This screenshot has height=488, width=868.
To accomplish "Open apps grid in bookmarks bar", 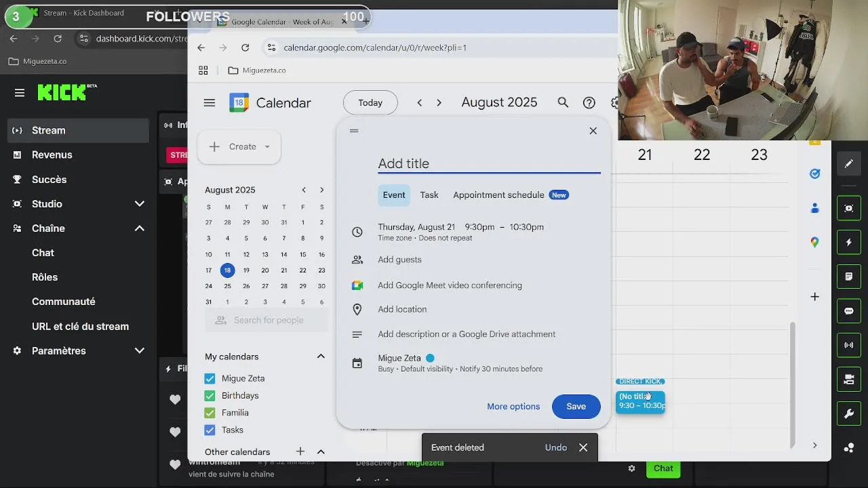I will pos(203,70).
